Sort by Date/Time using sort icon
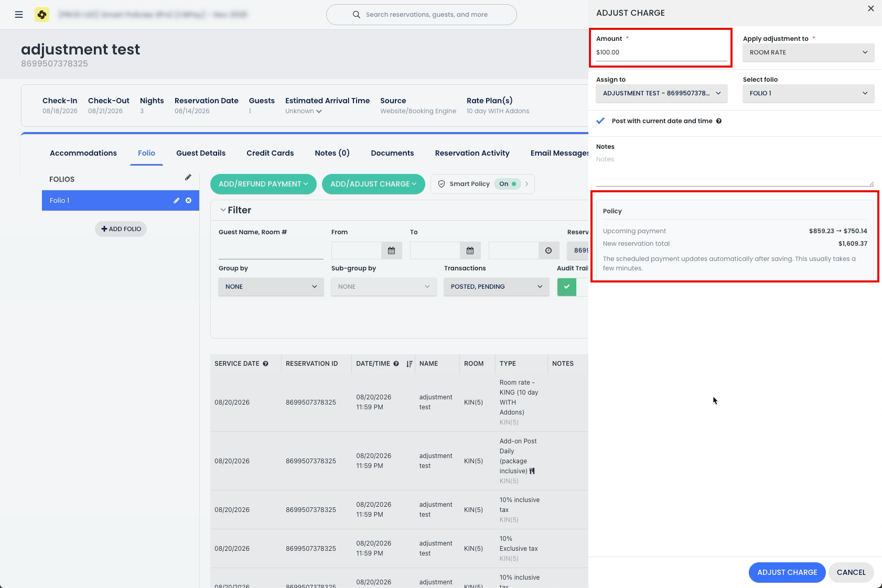 point(410,364)
